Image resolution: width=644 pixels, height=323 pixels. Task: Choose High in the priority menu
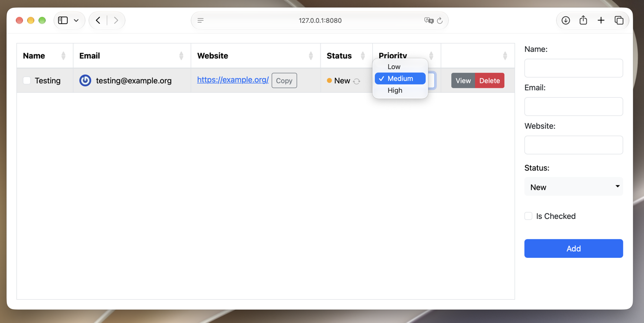point(400,90)
